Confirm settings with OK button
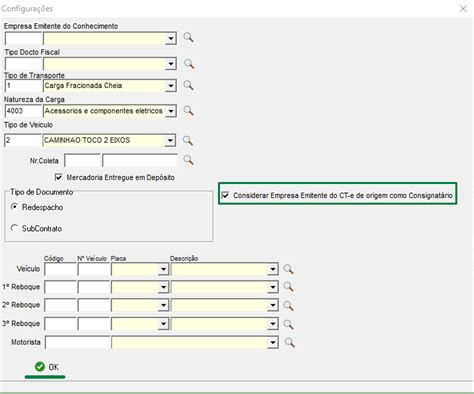474x394 pixels. coord(46,367)
